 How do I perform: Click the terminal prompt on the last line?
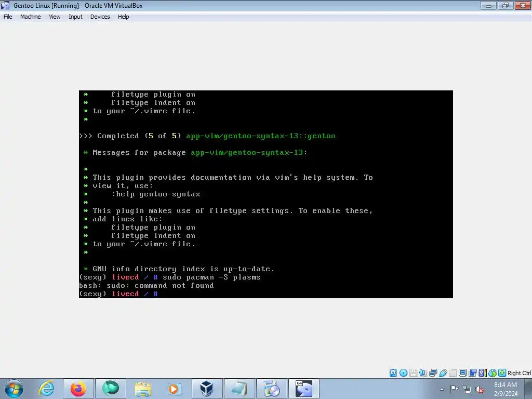(118, 294)
